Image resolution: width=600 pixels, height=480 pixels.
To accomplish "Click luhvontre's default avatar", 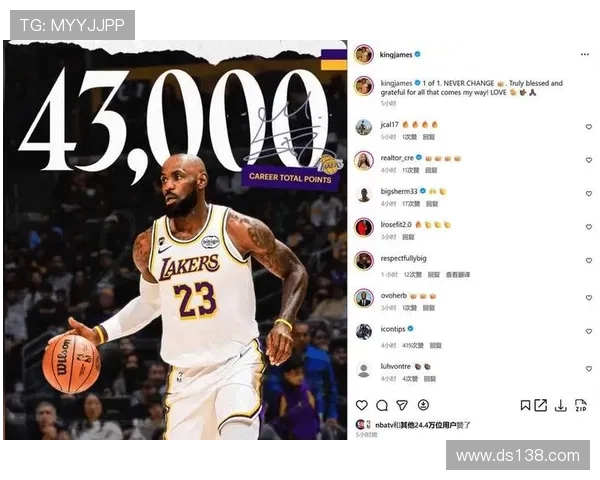I will click(364, 370).
